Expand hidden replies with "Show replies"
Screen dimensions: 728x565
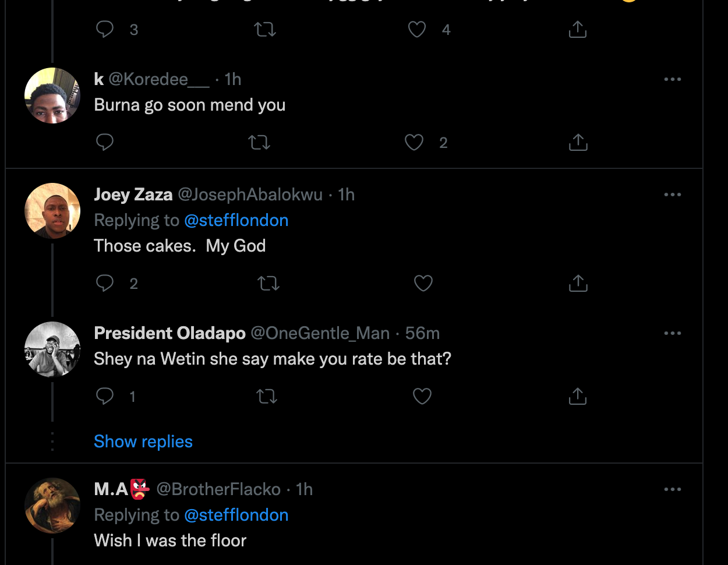pos(143,442)
